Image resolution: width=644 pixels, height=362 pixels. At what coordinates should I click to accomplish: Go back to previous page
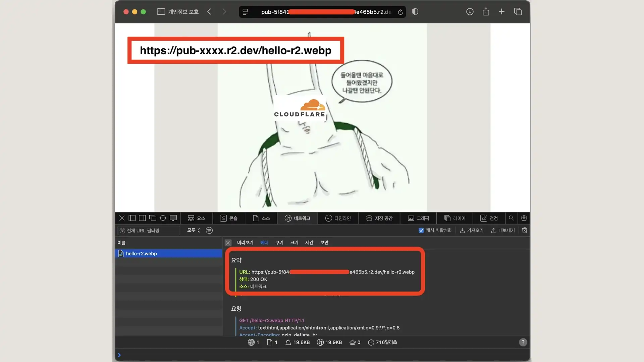[x=209, y=12]
